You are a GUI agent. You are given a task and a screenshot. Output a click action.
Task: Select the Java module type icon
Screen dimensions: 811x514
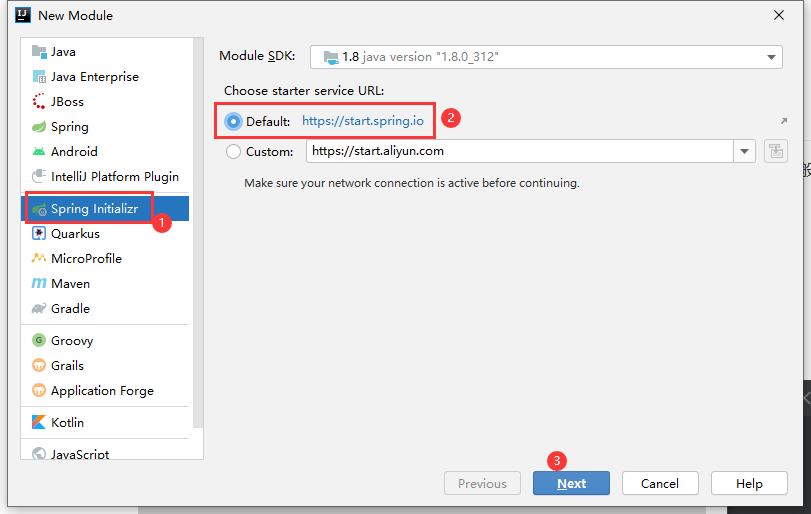click(39, 52)
